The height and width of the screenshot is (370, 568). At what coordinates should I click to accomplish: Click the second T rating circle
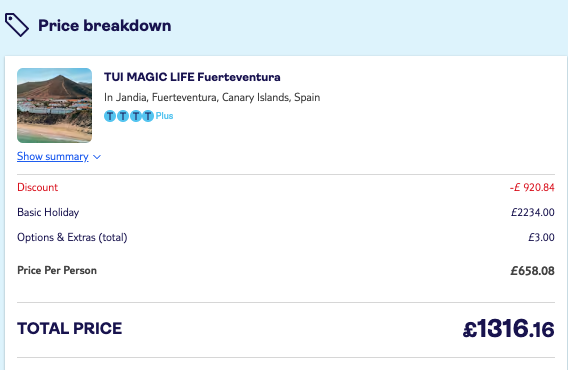coord(123,116)
